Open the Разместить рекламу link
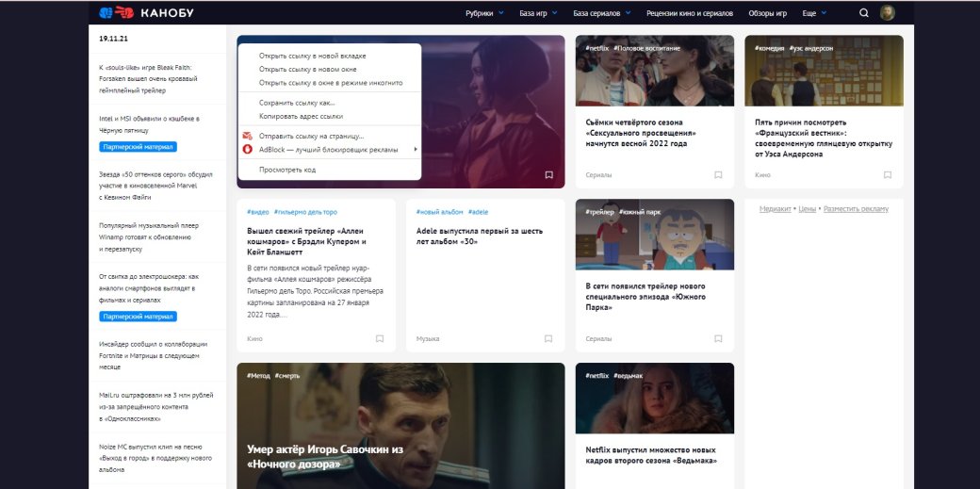Screen dimensions: 980x489 point(856,209)
